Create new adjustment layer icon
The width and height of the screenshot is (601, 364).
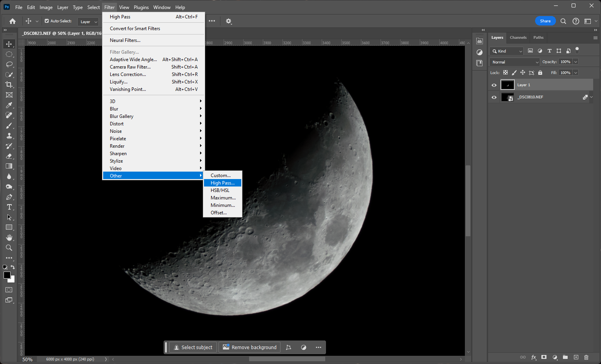[555, 357]
